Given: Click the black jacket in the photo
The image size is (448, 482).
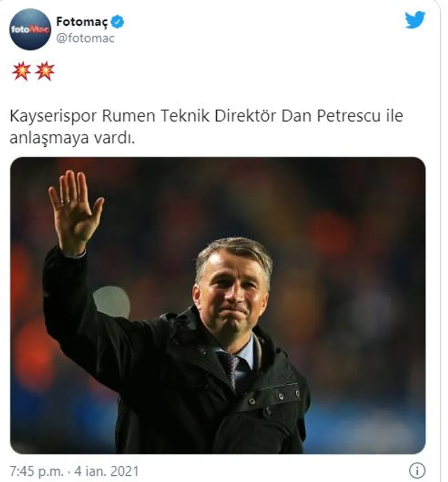Looking at the screenshot, I should point(168,392).
